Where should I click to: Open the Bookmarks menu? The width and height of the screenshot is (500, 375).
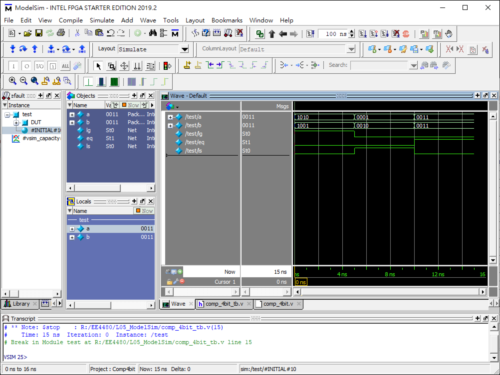[227, 20]
